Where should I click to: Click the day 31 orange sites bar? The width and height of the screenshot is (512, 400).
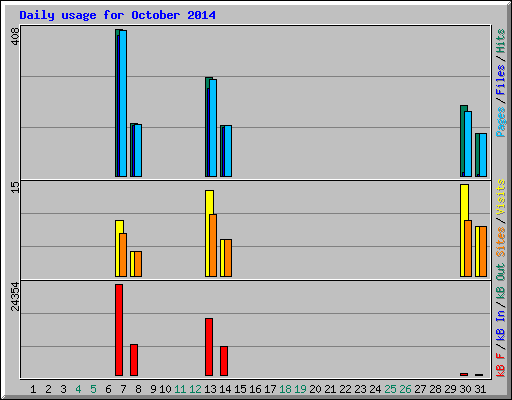pos(483,251)
